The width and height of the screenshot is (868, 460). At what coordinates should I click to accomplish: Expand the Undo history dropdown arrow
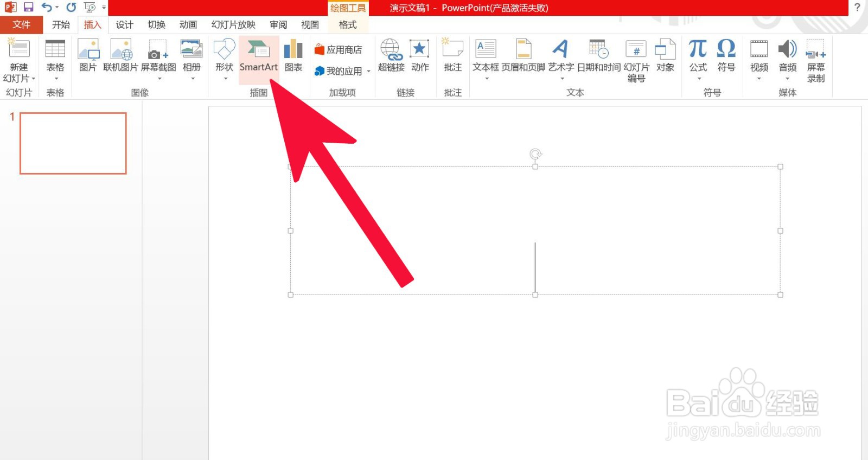56,8
